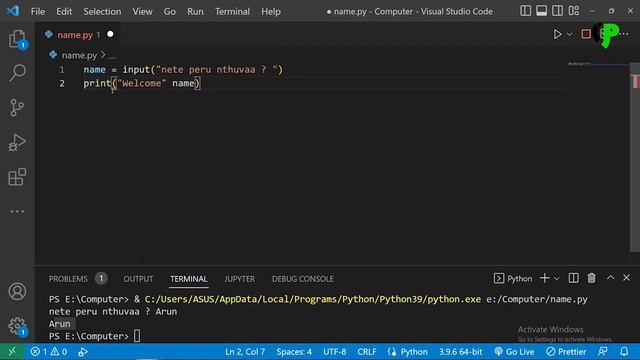
Task: Click line 1 code with input prompt
Action: coord(183,69)
